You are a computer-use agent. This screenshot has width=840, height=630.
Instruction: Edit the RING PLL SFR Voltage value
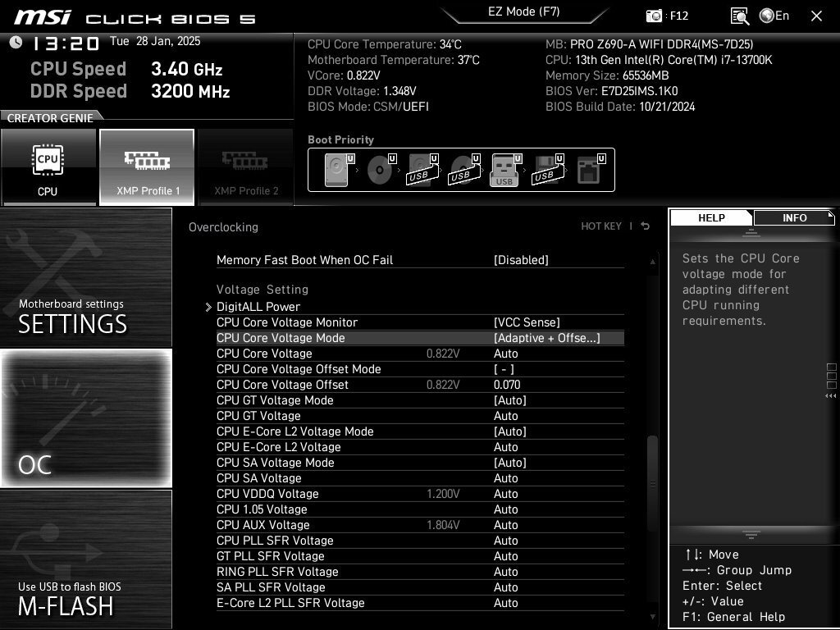[x=505, y=571]
